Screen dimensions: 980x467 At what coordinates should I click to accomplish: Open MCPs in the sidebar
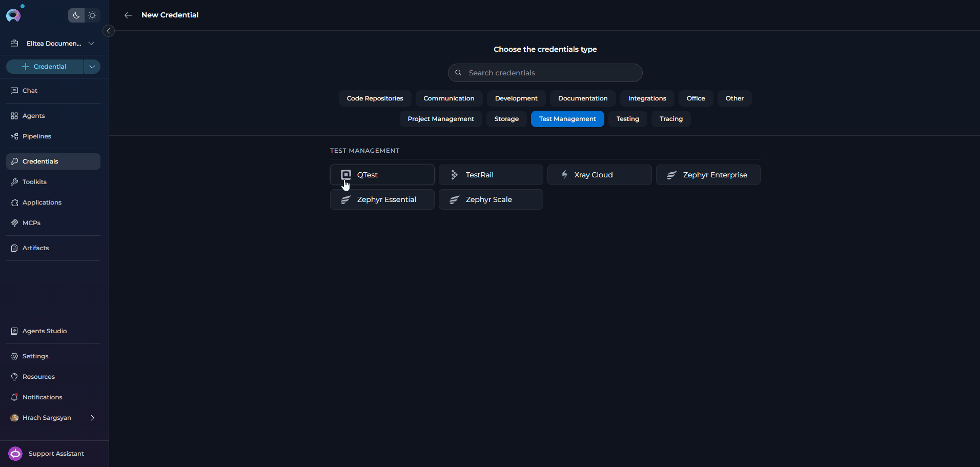click(53, 223)
